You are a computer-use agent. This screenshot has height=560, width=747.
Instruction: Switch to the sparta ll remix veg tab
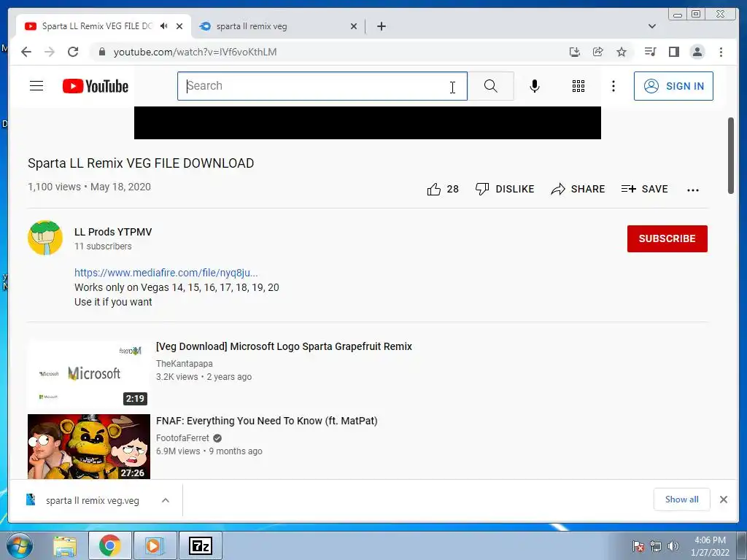[278, 26]
